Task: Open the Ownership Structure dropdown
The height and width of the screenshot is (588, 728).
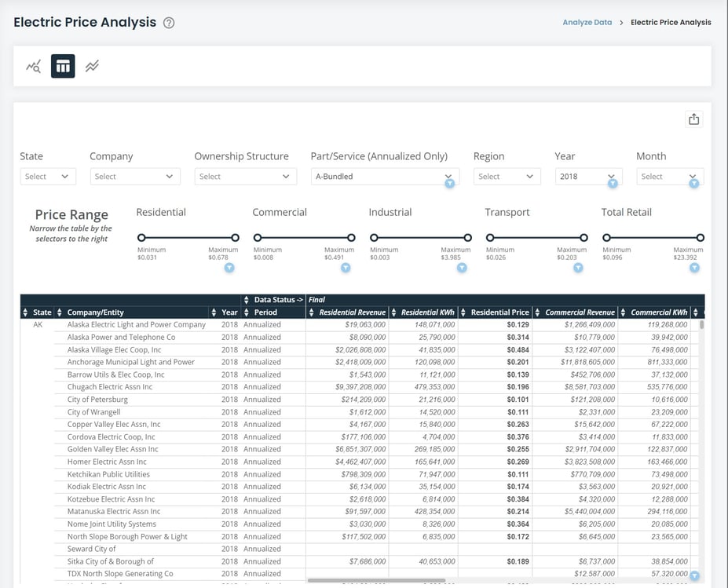Action: pos(246,177)
